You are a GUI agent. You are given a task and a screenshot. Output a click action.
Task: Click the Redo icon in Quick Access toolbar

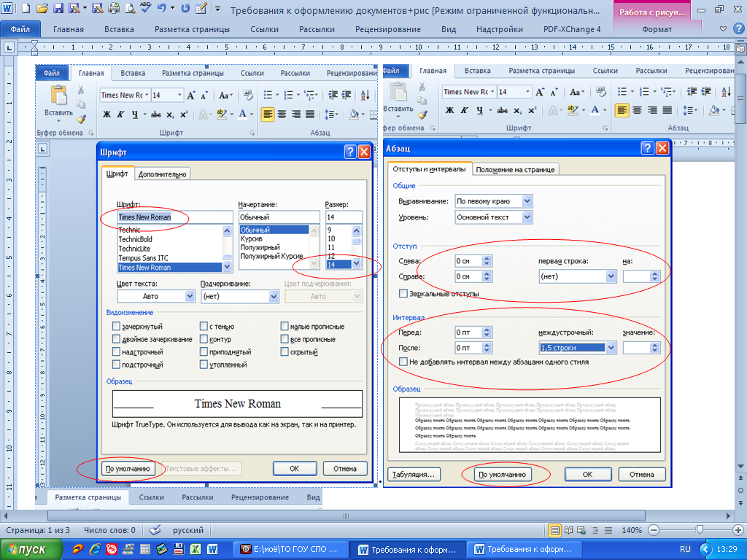click(x=185, y=8)
